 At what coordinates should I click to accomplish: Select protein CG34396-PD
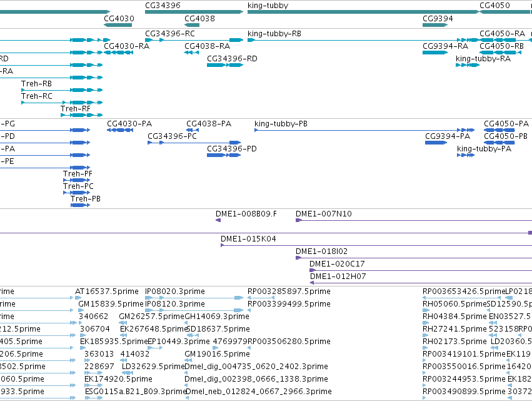pos(224,155)
